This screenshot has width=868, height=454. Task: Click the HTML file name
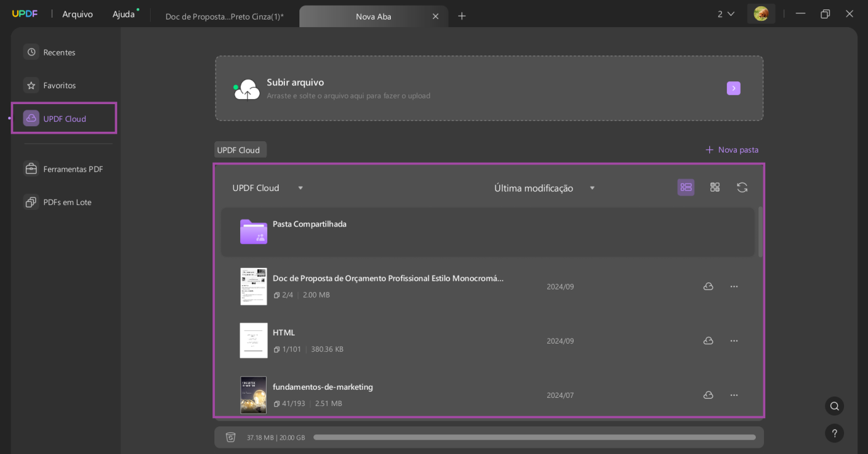(x=284, y=332)
